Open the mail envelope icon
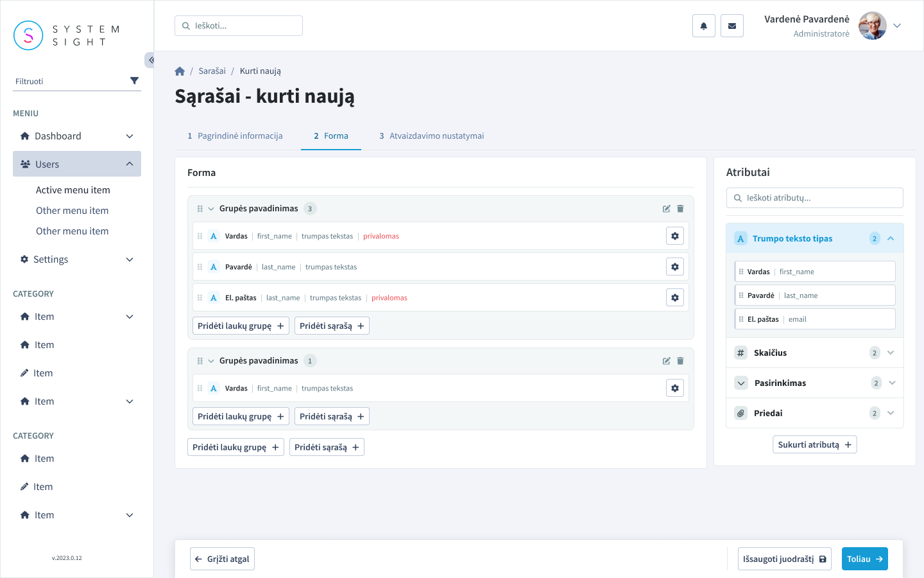The height and width of the screenshot is (578, 924). pos(732,26)
